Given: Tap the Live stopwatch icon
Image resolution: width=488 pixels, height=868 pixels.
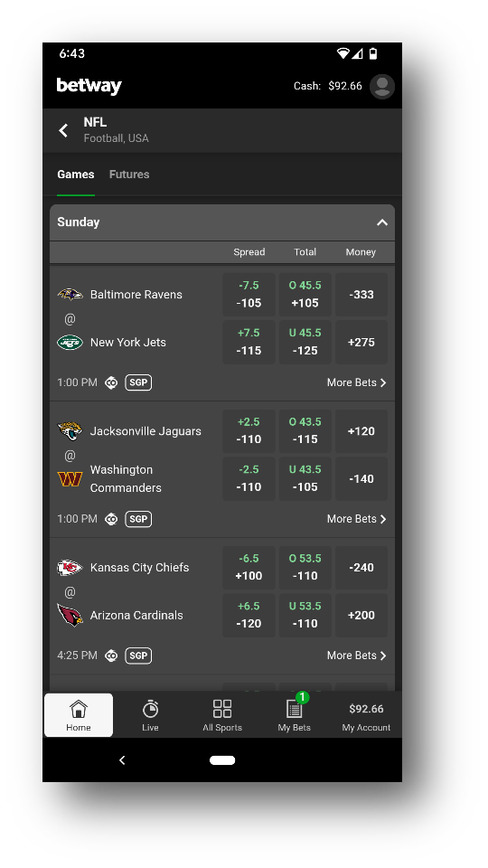Looking at the screenshot, I should coord(150,709).
